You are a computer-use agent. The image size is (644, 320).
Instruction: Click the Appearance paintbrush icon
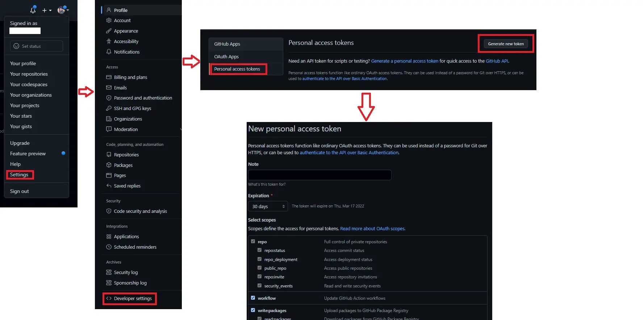(x=109, y=31)
